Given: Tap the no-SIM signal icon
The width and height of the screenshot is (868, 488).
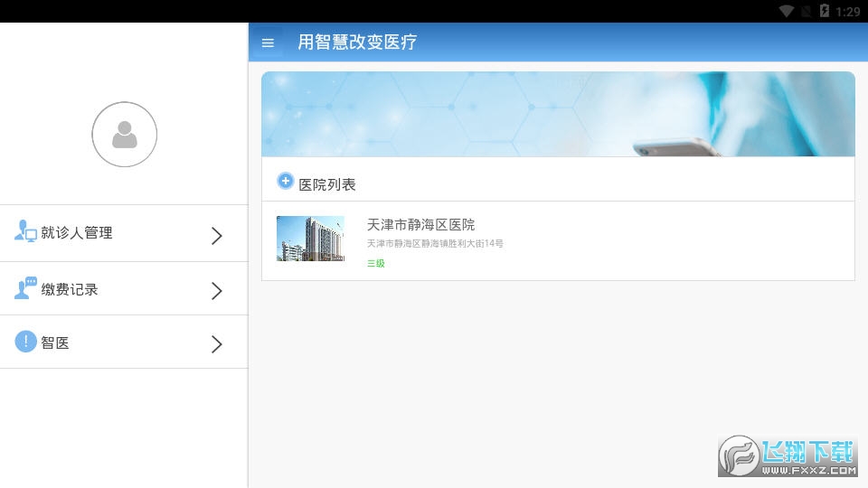Looking at the screenshot, I should 806,11.
